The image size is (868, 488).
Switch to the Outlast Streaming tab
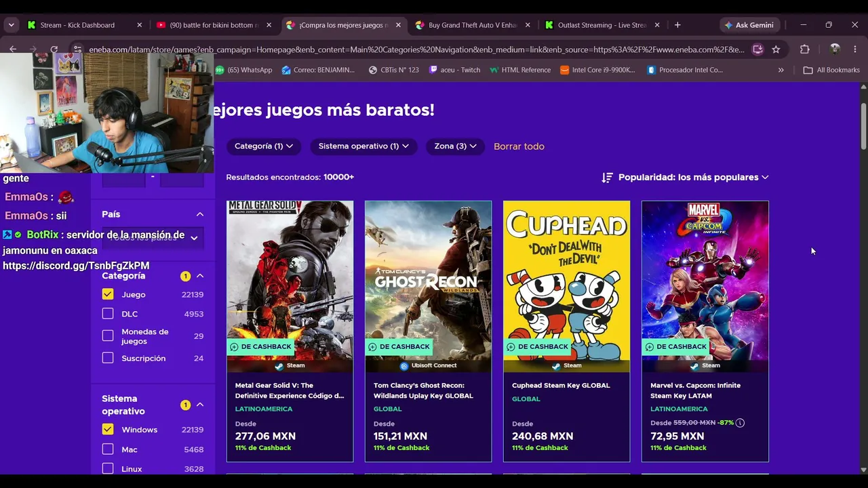(x=602, y=25)
